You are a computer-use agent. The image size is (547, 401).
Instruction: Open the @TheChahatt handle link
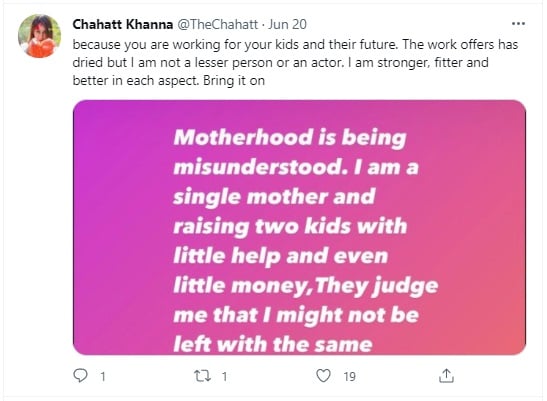pyautogui.click(x=218, y=24)
